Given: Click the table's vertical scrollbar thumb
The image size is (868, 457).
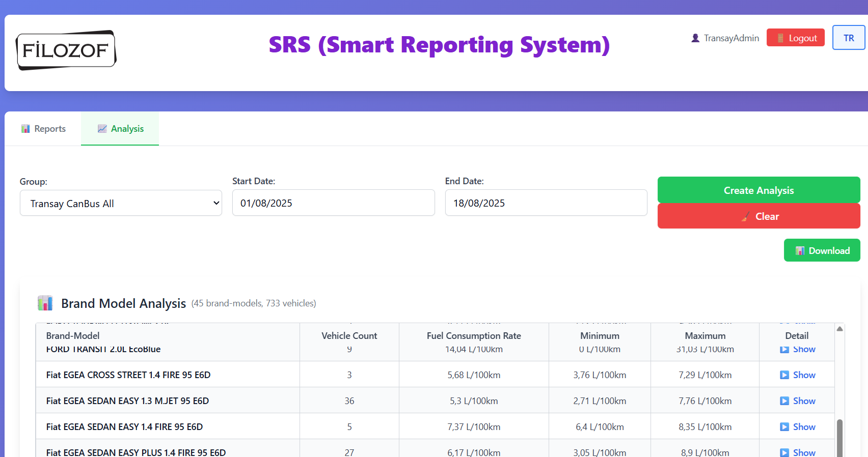Looking at the screenshot, I should pos(839,438).
